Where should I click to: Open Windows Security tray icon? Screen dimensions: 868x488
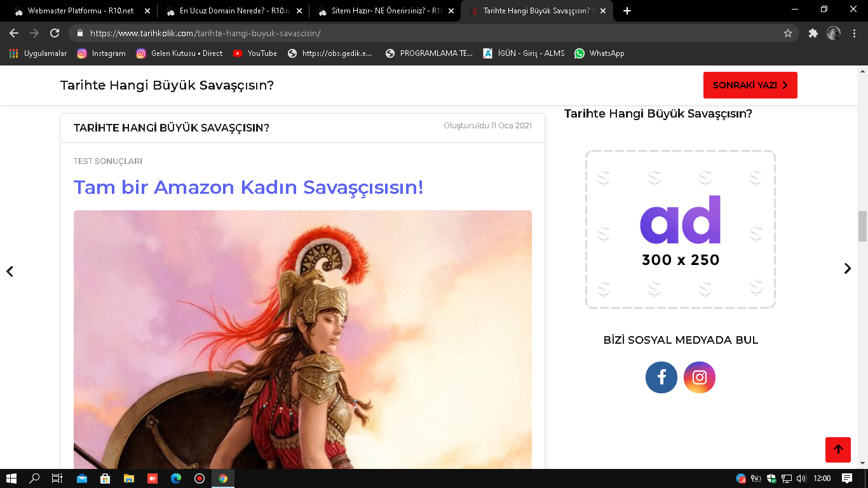(771, 478)
